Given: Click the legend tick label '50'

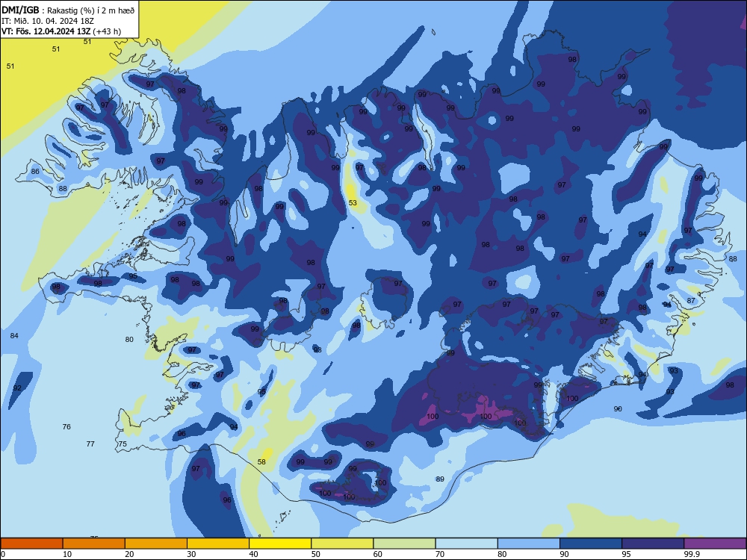Looking at the screenshot, I should [x=316, y=554].
